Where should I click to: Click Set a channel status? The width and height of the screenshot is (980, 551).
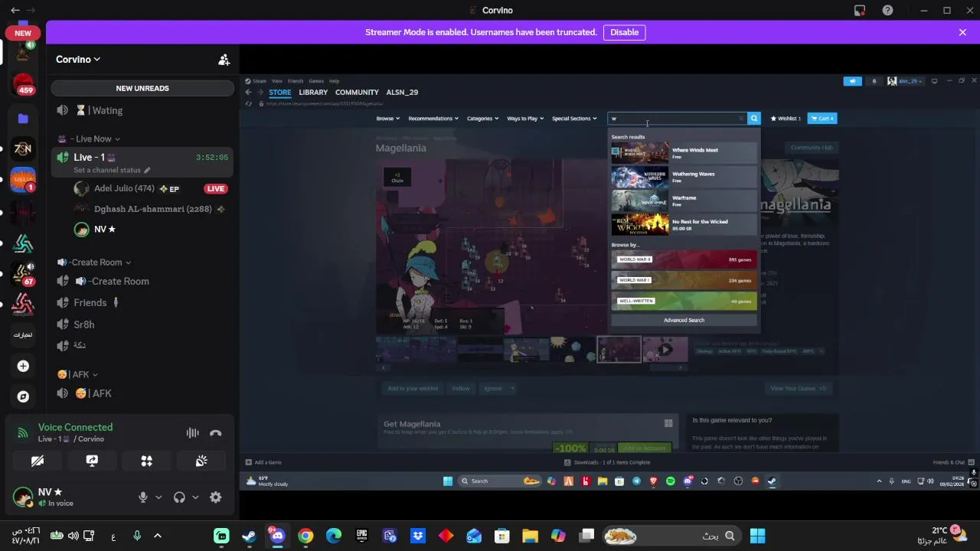pos(112,170)
